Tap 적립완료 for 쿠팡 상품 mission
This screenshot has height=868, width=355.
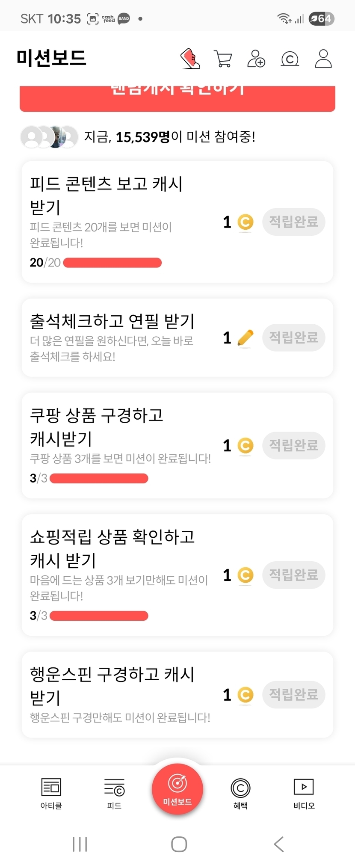coord(293,445)
